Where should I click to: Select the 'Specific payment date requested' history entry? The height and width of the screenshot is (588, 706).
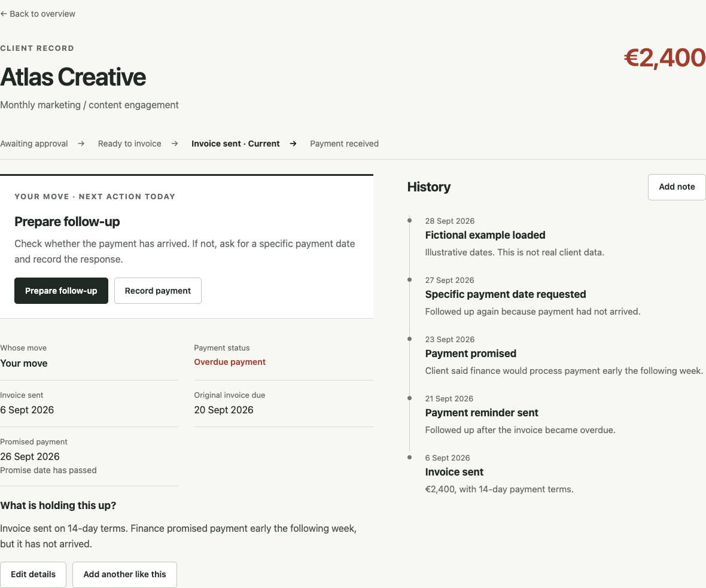tap(506, 294)
